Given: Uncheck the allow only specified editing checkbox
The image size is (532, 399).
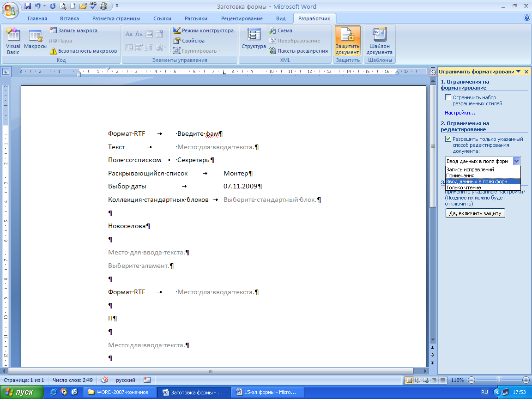Looking at the screenshot, I should coord(448,139).
